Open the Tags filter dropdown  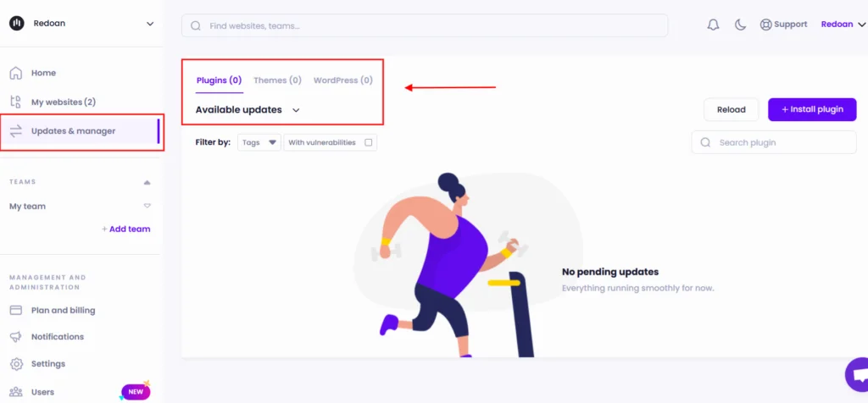click(259, 142)
